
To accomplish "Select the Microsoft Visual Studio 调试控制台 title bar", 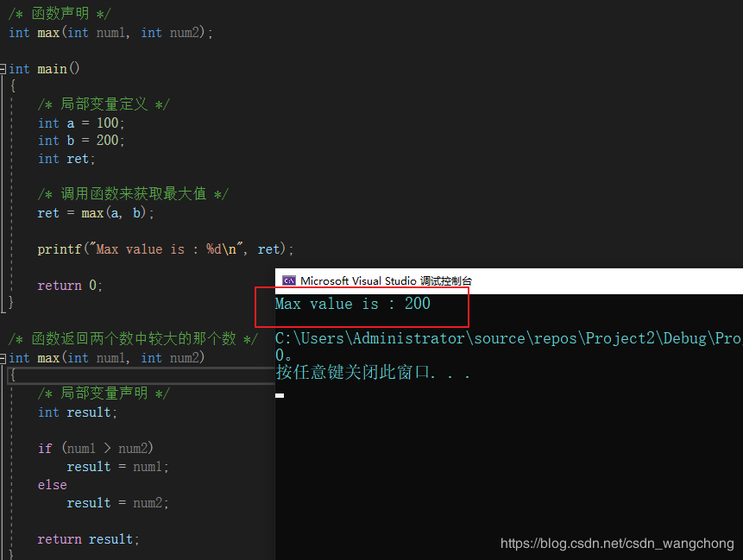I will (509, 281).
